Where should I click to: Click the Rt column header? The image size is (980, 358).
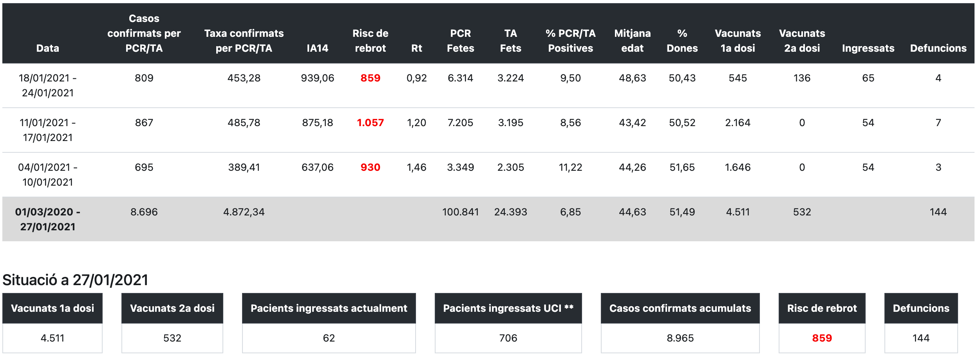point(416,48)
